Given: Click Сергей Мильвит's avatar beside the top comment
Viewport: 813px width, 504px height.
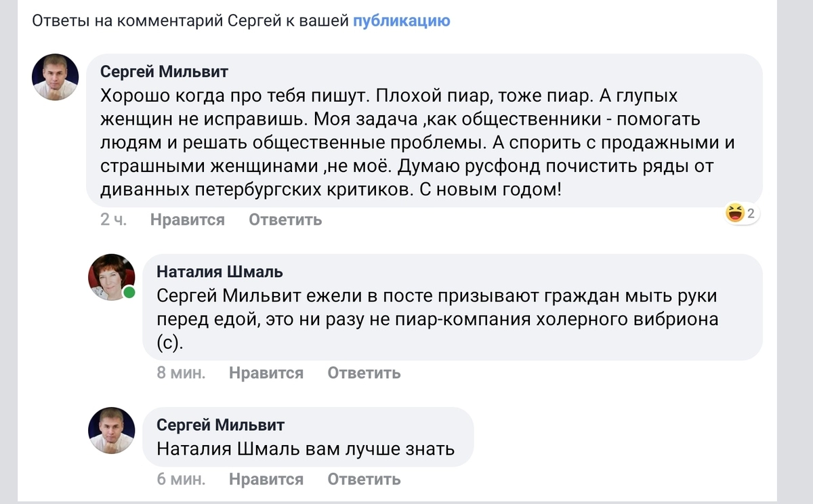Looking at the screenshot, I should pyautogui.click(x=56, y=77).
